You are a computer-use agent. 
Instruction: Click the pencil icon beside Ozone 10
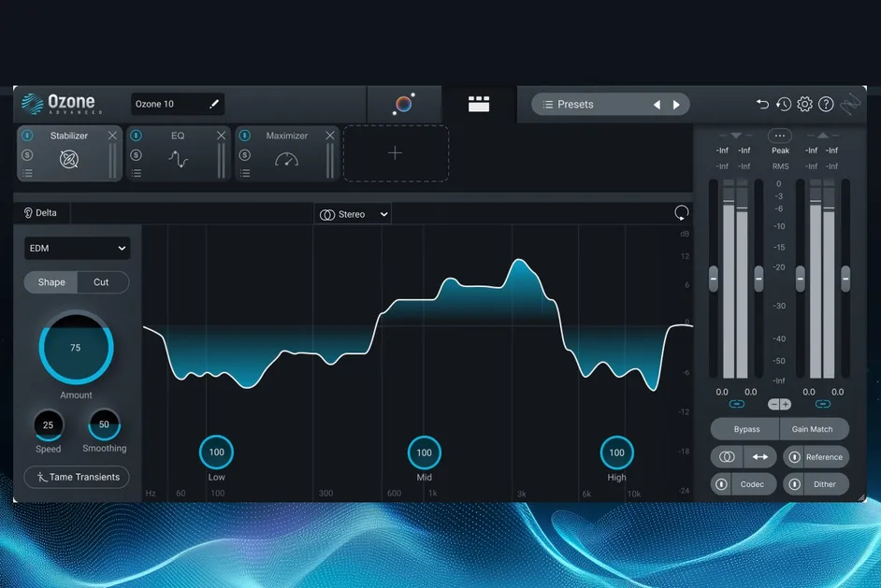pos(214,104)
